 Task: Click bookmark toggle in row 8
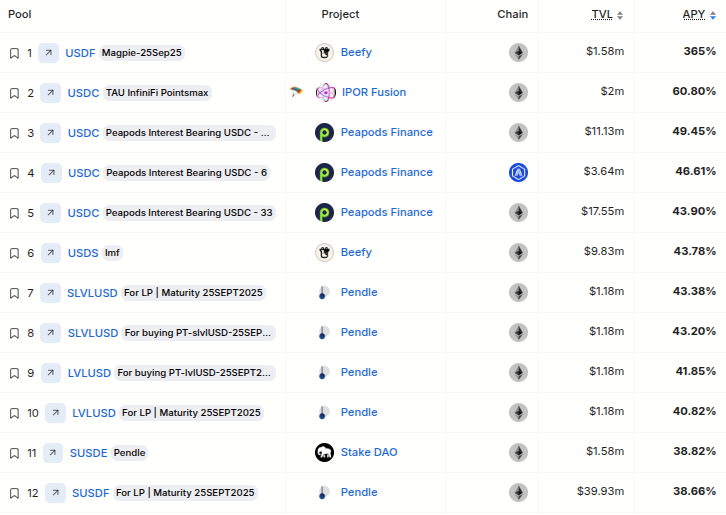14,333
